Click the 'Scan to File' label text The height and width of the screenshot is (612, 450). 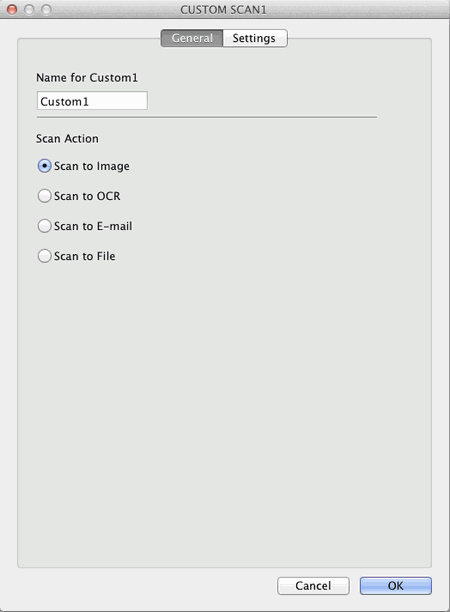[84, 256]
